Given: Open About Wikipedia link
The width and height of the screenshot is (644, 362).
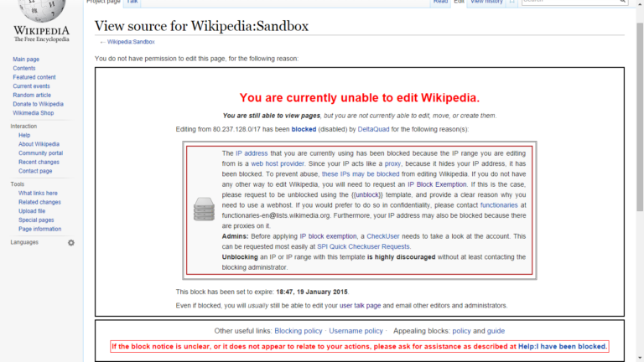Looking at the screenshot, I should coord(39,144).
